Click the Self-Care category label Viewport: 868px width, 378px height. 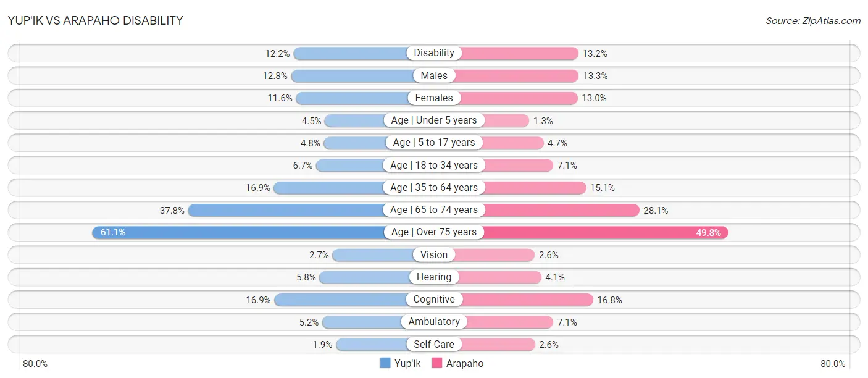[434, 344]
